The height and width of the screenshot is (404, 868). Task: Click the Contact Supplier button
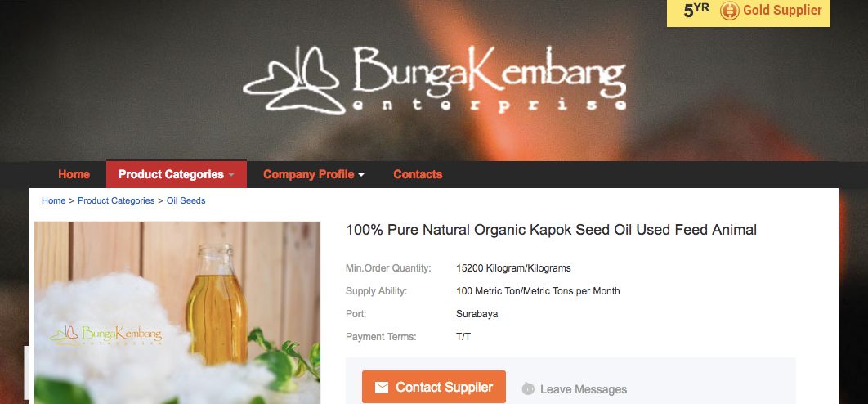434,387
